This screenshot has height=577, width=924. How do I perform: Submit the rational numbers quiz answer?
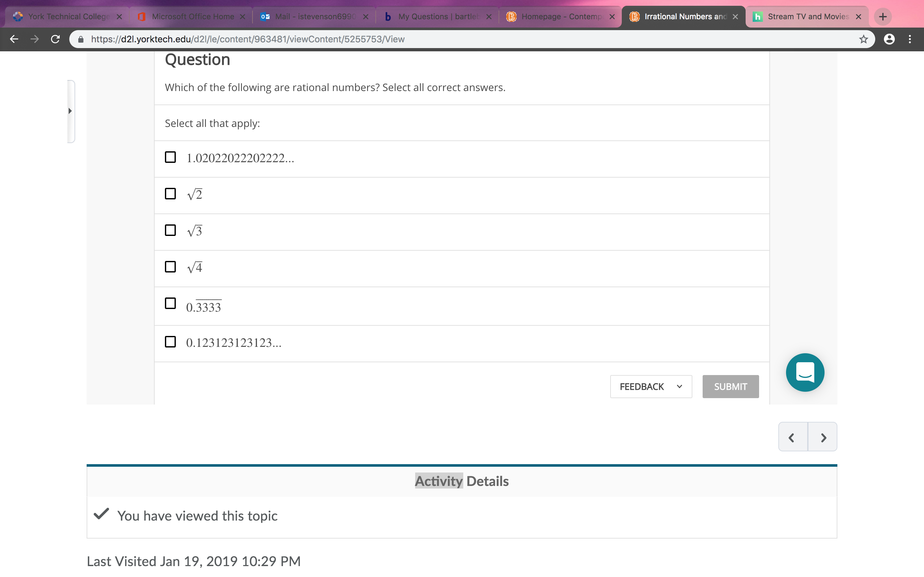coord(731,386)
